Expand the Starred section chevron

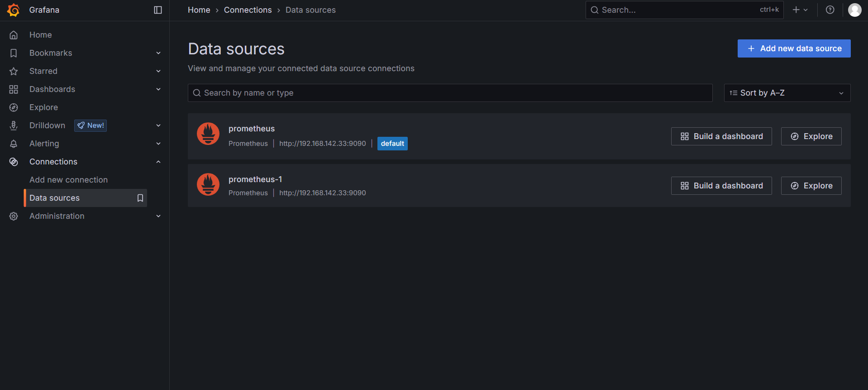coord(158,71)
